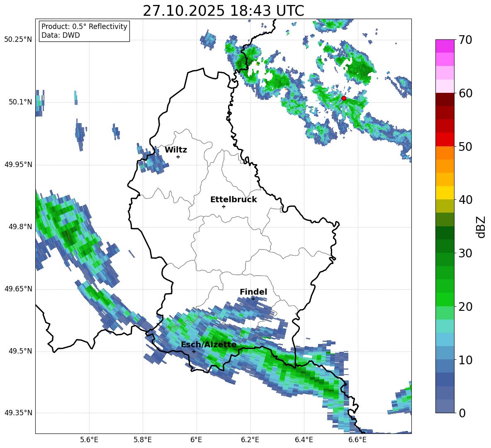Click the Ettelbruck city label
Image resolution: width=491 pixels, height=448 pixels.
(233, 200)
